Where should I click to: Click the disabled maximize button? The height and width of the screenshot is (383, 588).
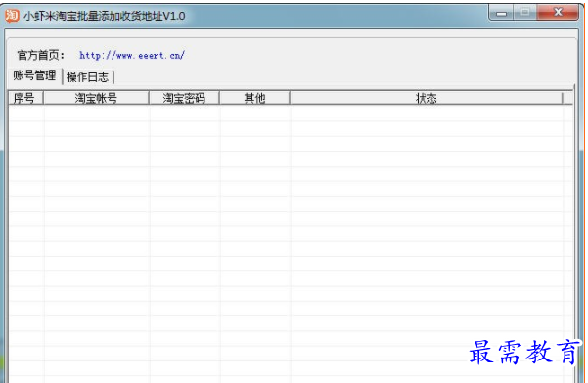click(525, 13)
